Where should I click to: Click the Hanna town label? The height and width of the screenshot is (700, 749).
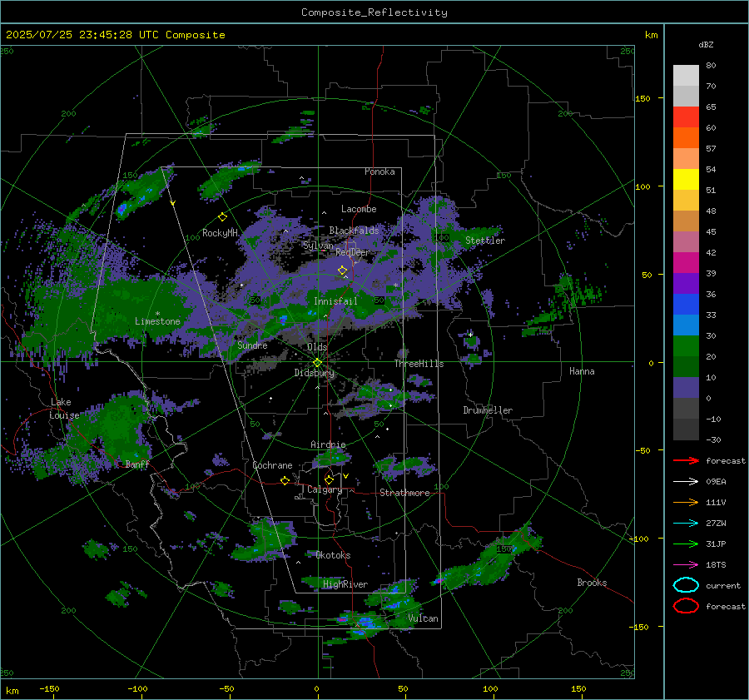click(582, 371)
